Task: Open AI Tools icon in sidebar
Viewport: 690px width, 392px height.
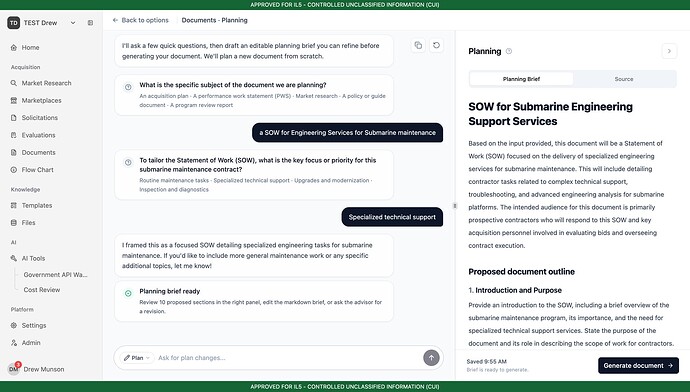Action: [14, 258]
